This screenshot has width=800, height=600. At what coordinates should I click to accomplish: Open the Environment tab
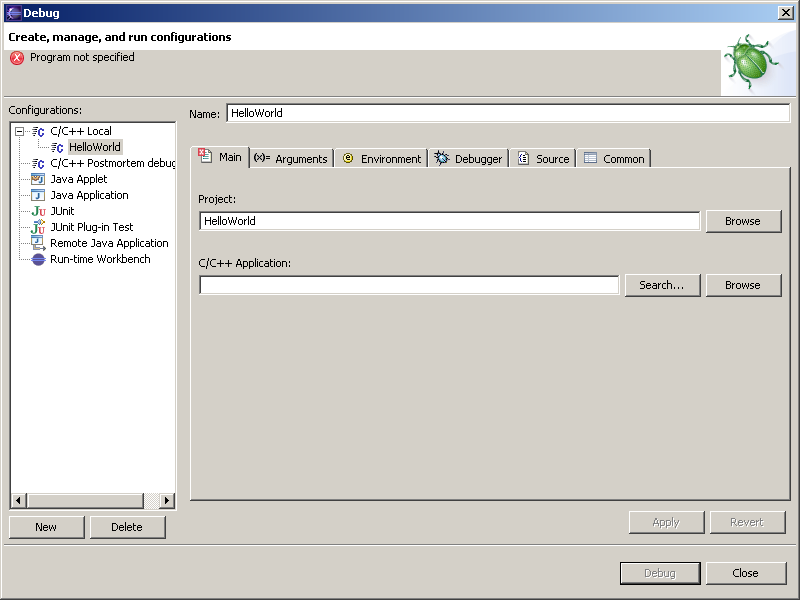(381, 158)
